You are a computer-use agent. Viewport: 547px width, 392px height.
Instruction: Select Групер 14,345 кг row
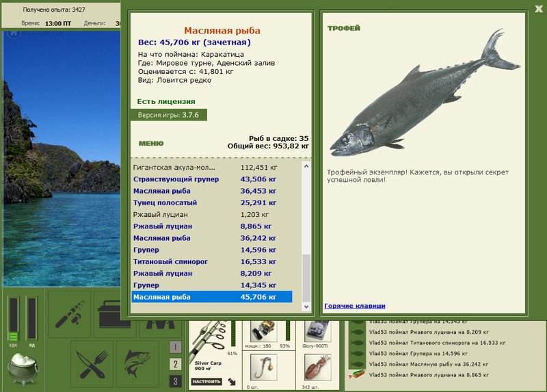coord(212,285)
